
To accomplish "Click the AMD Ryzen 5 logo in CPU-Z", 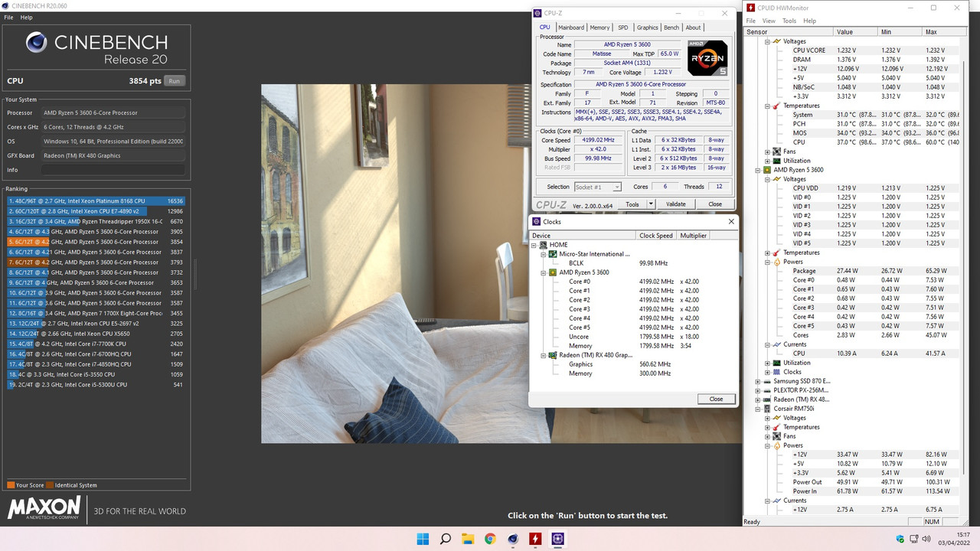I will tap(707, 57).
